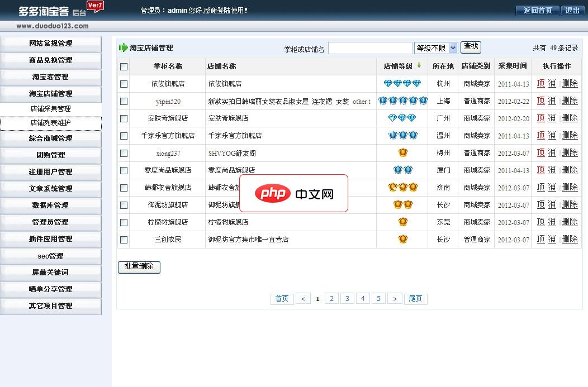Tick the checkbox for 三创农民 row
Image resolution: width=588 pixels, height=387 pixels.
[x=124, y=240]
